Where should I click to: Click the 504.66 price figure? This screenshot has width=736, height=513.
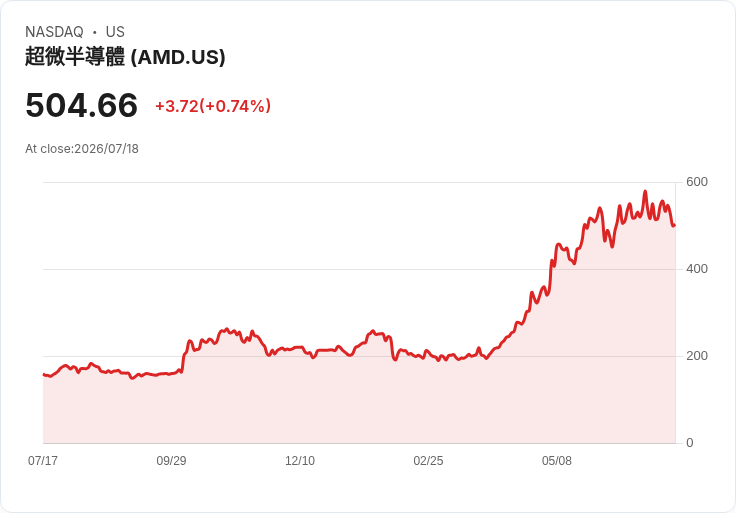(81, 105)
